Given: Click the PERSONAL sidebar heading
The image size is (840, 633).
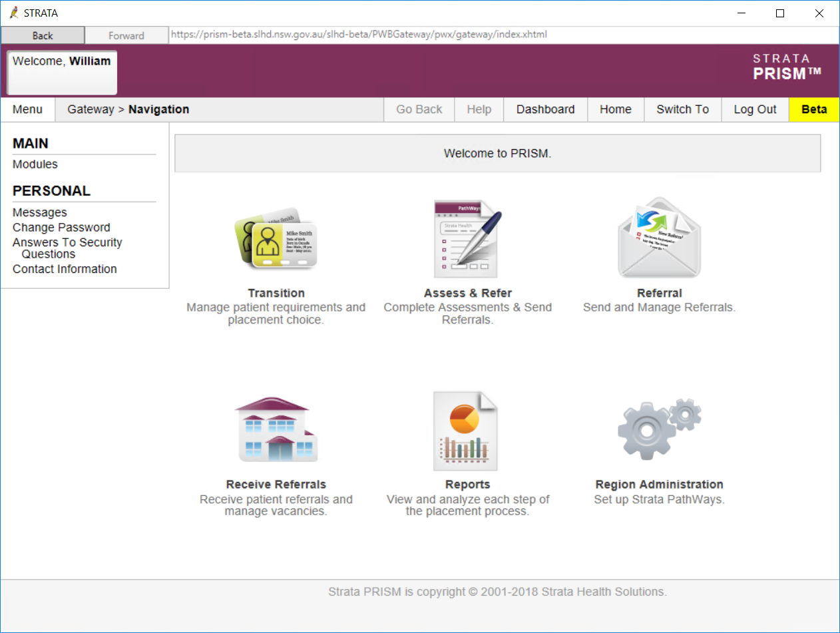Looking at the screenshot, I should (x=51, y=191).
